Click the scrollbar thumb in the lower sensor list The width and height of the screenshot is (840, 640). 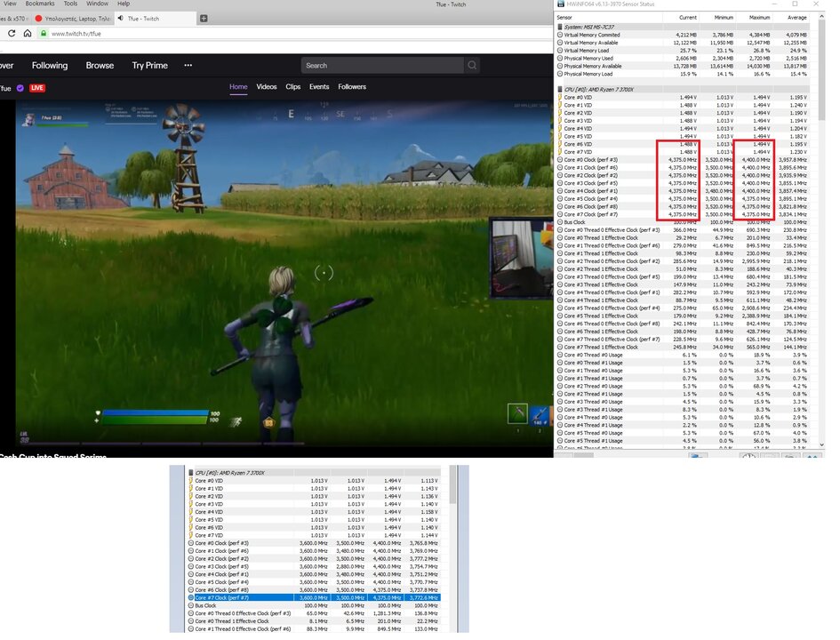tap(452, 484)
